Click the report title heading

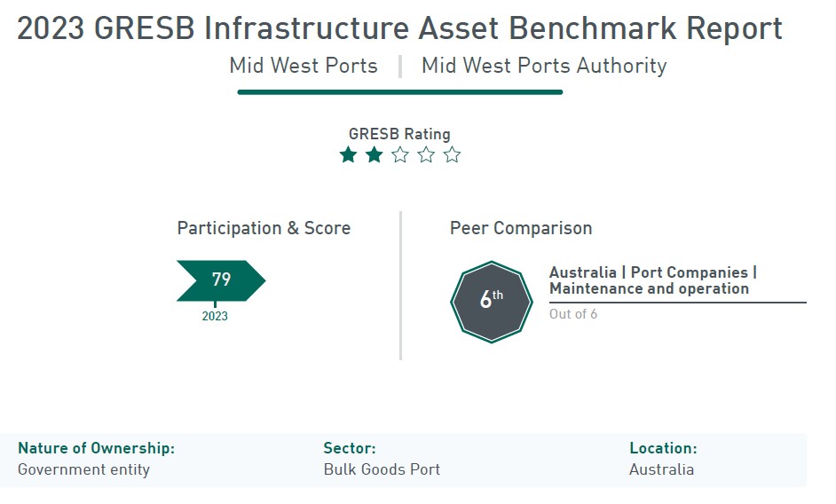coord(400,28)
